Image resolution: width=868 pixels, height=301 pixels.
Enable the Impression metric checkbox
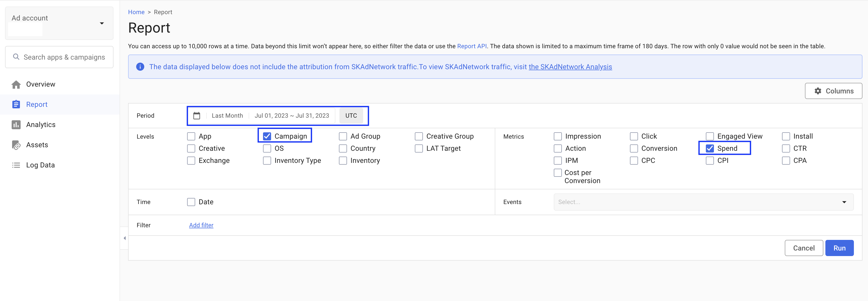click(x=558, y=136)
